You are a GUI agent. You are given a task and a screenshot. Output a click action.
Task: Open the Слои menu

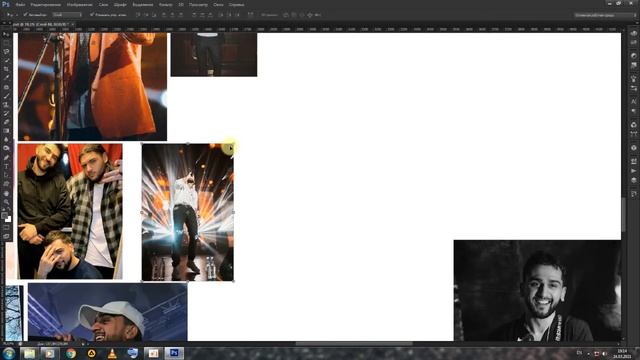[x=103, y=4]
